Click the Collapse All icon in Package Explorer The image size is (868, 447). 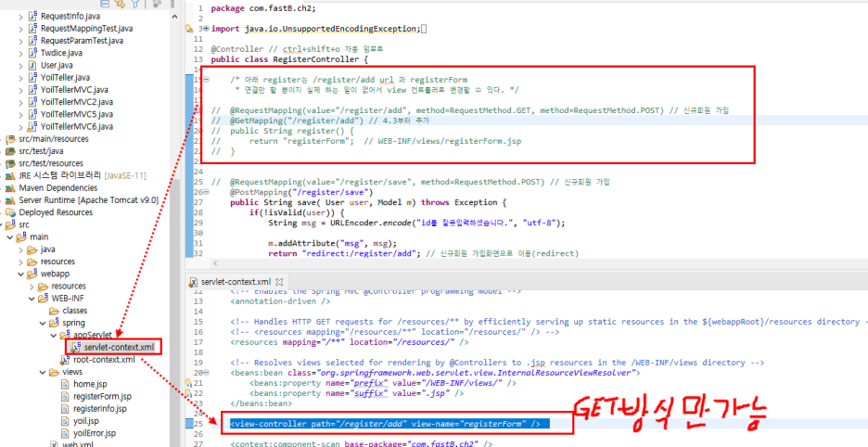[105, 4]
